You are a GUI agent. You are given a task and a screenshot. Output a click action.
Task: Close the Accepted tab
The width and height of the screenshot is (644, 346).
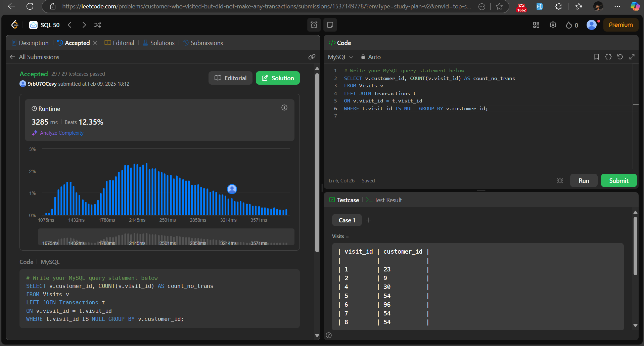(x=95, y=43)
